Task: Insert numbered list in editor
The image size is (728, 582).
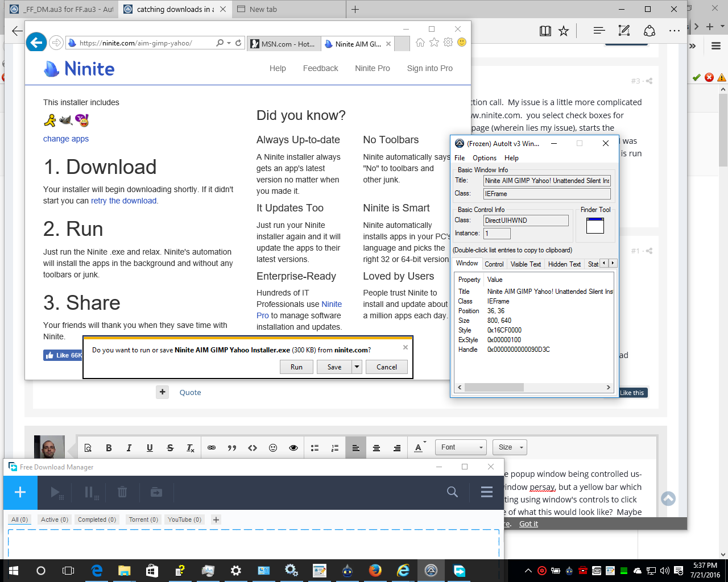Action: tap(335, 448)
